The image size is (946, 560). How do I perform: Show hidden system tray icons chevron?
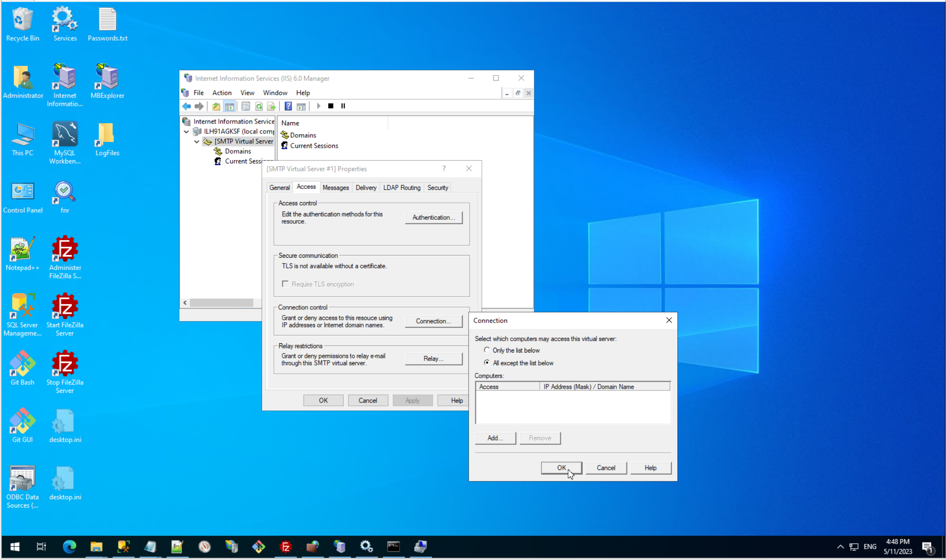coord(840,547)
